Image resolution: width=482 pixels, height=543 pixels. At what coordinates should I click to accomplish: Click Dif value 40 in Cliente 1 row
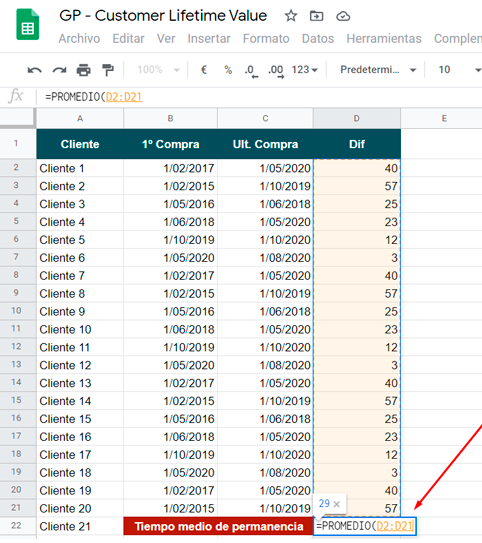click(x=357, y=168)
